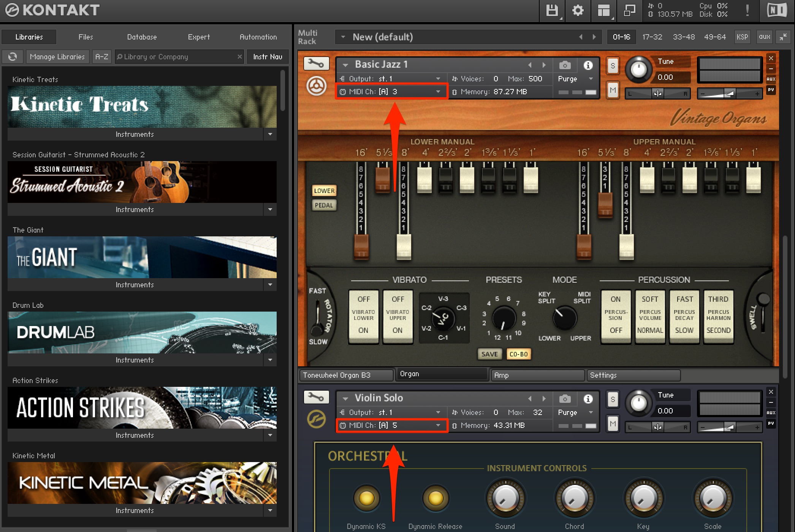
Task: Expand Drum Lab Instruments dropdown arrow
Action: click(x=270, y=360)
